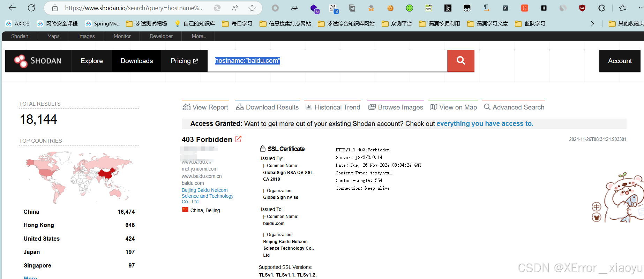This screenshot has height=279, width=644.
Task: Open the cookie extension icon
Action: tap(390, 8)
